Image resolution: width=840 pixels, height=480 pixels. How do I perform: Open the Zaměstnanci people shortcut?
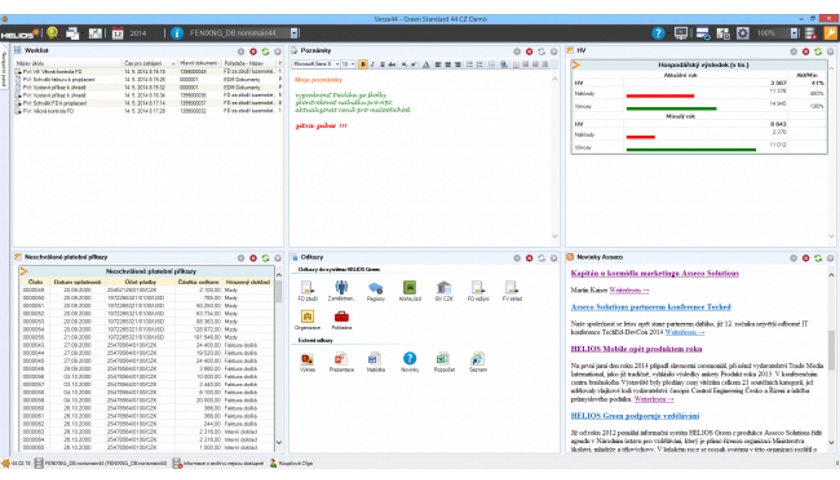click(341, 291)
